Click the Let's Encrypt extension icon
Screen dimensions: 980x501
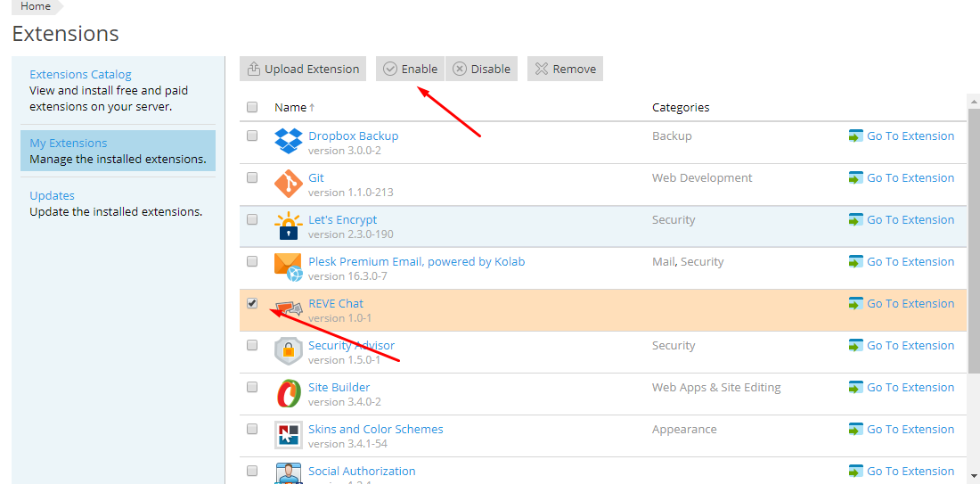[x=288, y=226]
